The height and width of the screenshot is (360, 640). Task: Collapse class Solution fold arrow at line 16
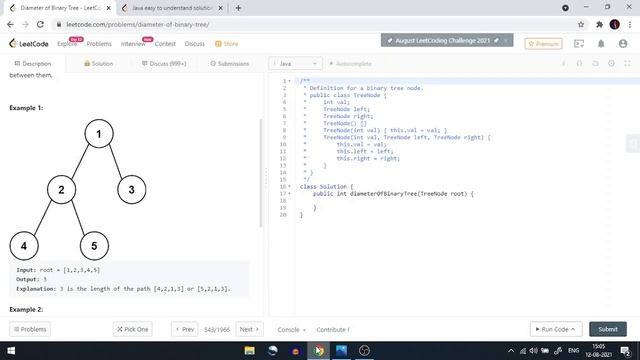289,187
